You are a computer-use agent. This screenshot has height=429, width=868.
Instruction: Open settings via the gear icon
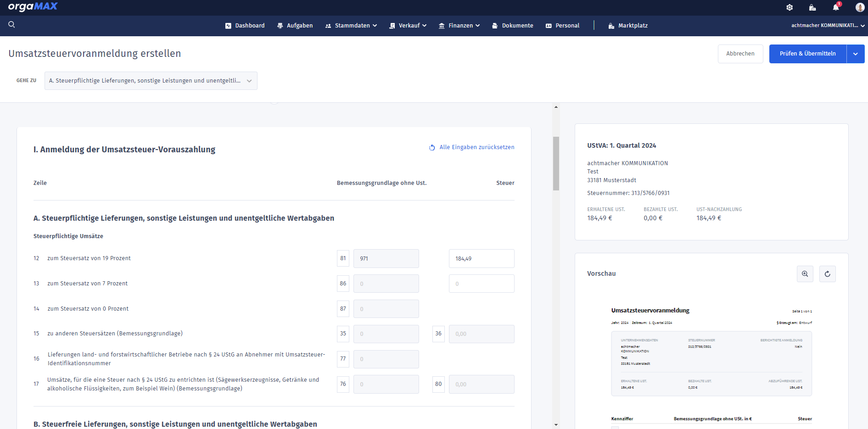pos(790,7)
